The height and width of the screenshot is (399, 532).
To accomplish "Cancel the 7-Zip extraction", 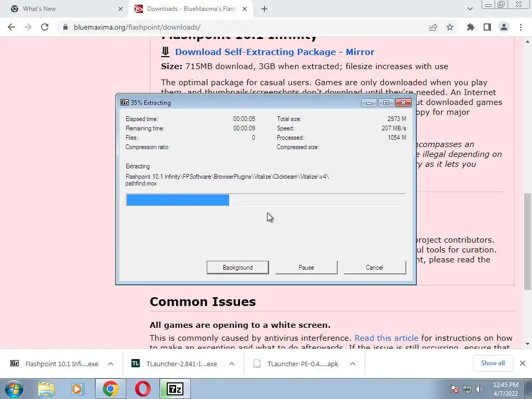I will coord(375,268).
